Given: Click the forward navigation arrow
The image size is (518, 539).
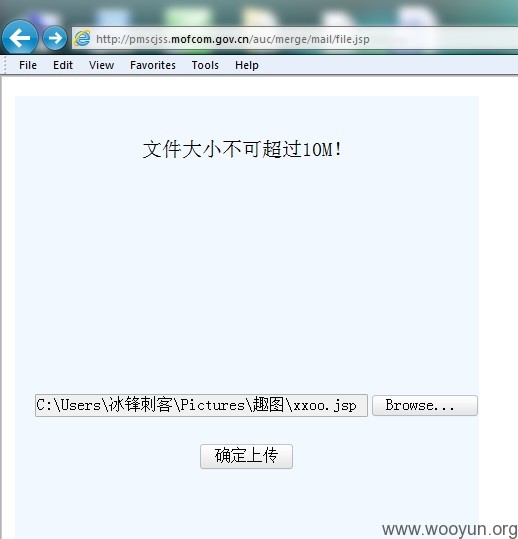Looking at the screenshot, I should tap(55, 38).
